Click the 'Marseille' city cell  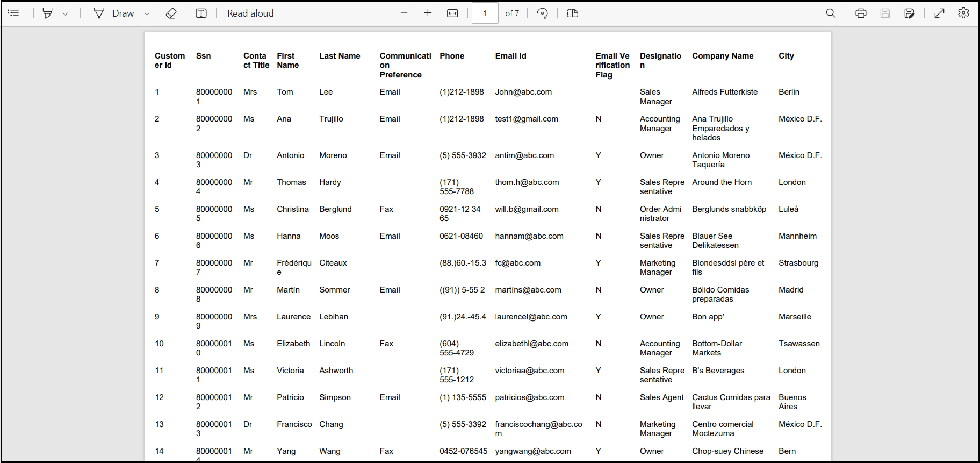pyautogui.click(x=795, y=317)
